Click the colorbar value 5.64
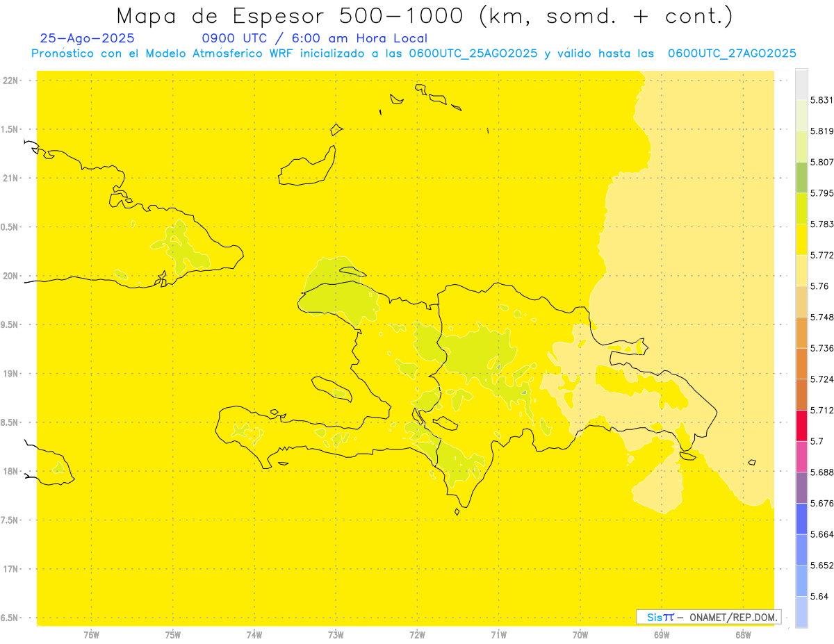The width and height of the screenshot is (834, 644). pos(819,596)
